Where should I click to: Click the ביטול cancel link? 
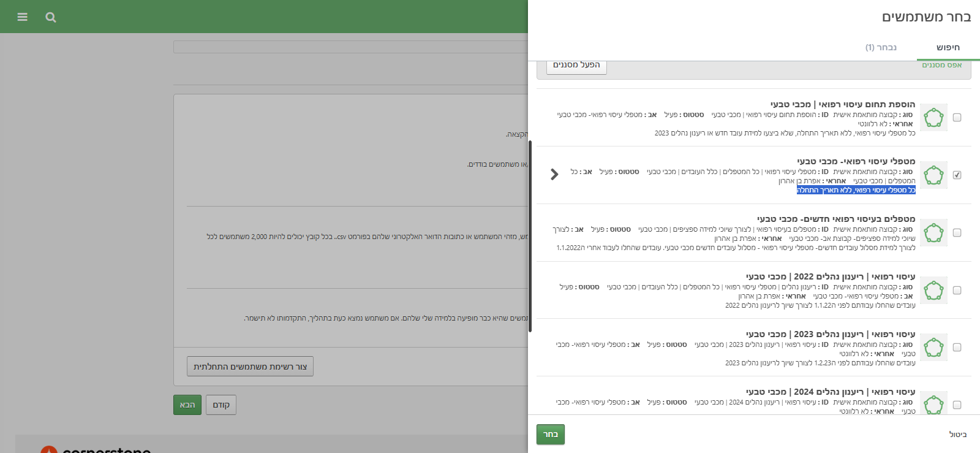pyautogui.click(x=957, y=435)
